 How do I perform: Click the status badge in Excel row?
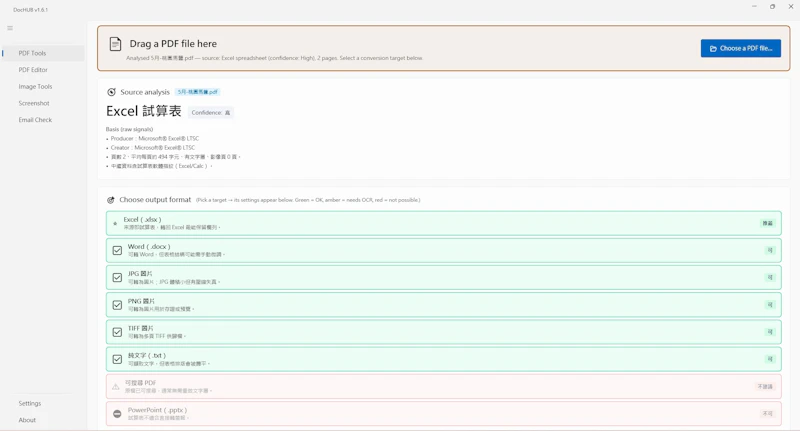767,223
